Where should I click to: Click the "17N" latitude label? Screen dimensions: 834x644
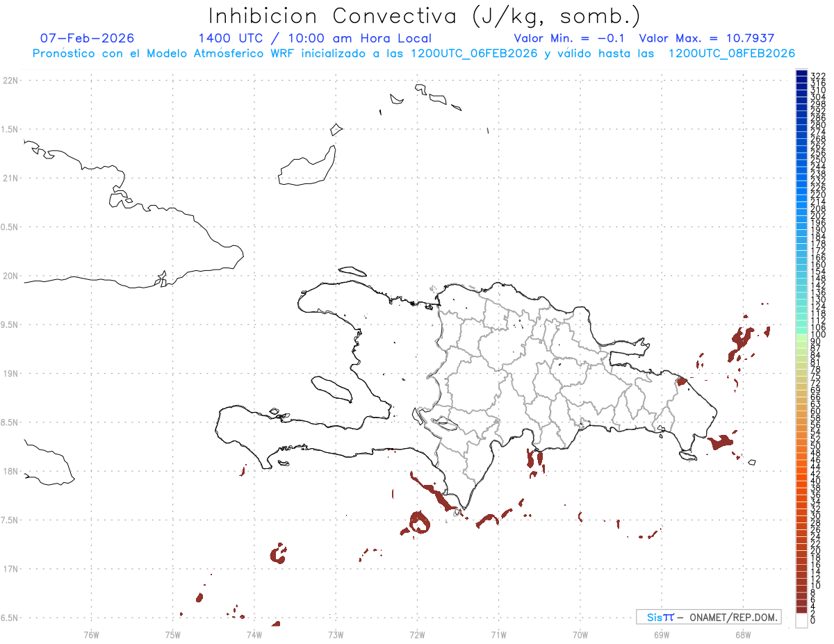[x=10, y=569]
